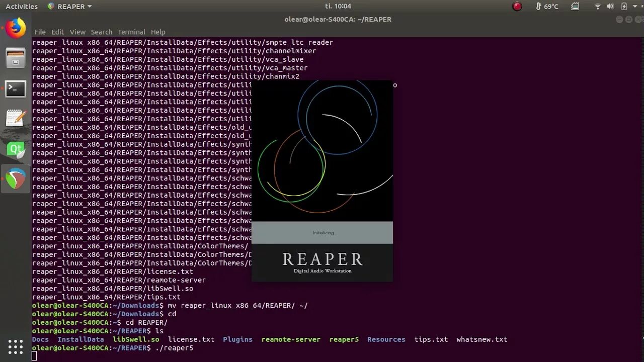Open the terminal Edit menu
Screen dimensions: 644x362
click(57, 32)
